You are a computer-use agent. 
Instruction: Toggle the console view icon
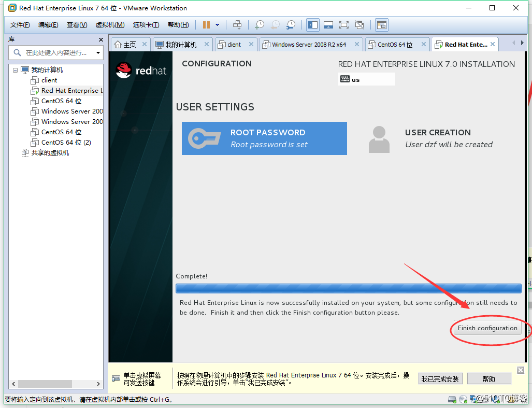[x=382, y=25]
